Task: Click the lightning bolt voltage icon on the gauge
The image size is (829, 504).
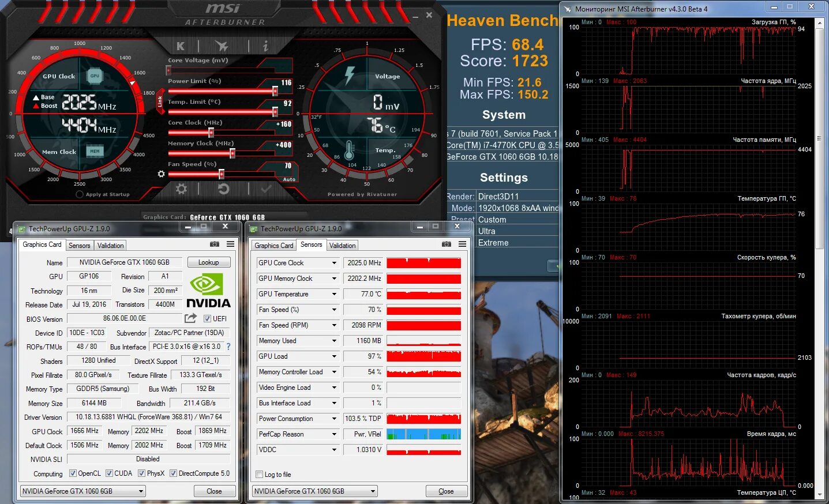Action: 350,76
